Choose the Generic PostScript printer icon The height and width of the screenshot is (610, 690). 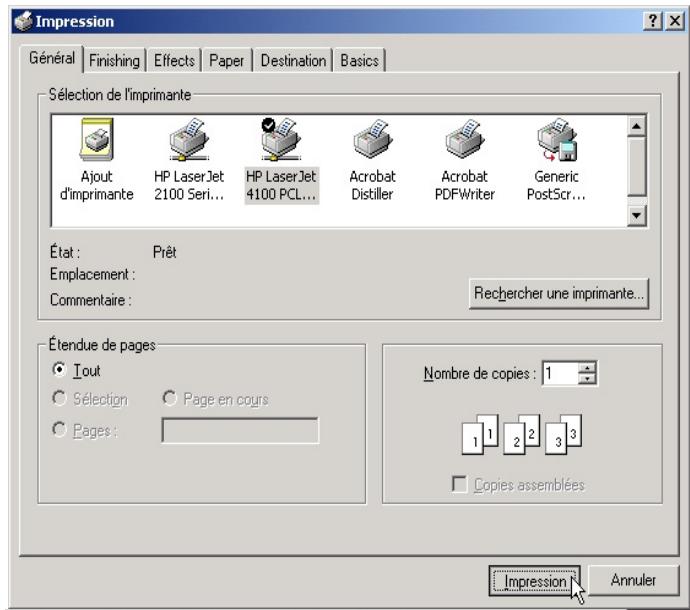(x=556, y=159)
